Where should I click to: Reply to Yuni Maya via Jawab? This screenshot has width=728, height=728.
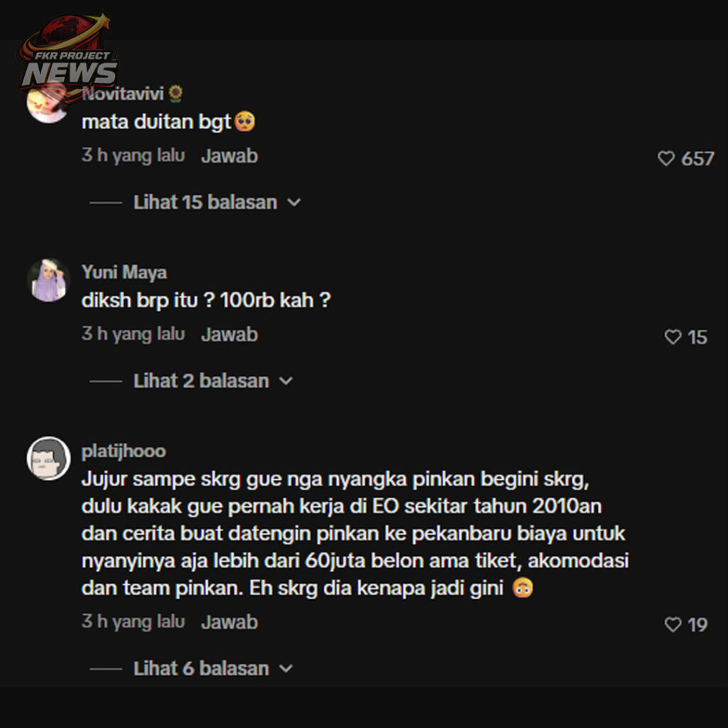[x=230, y=335]
